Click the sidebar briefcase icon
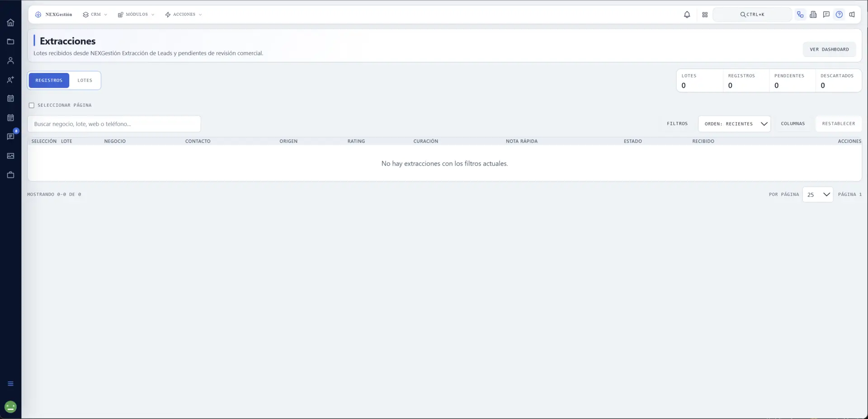Image resolution: width=868 pixels, height=419 pixels. 10,175
